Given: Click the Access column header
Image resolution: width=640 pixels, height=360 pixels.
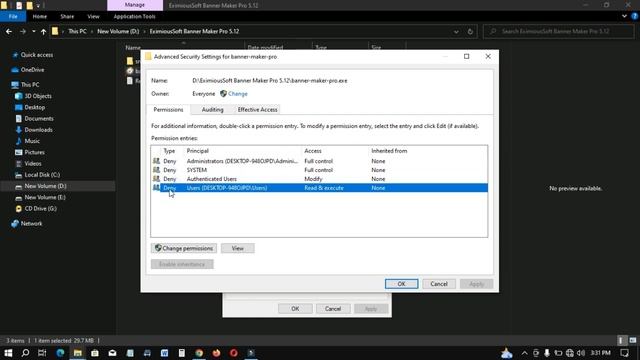Looking at the screenshot, I should [x=313, y=151].
